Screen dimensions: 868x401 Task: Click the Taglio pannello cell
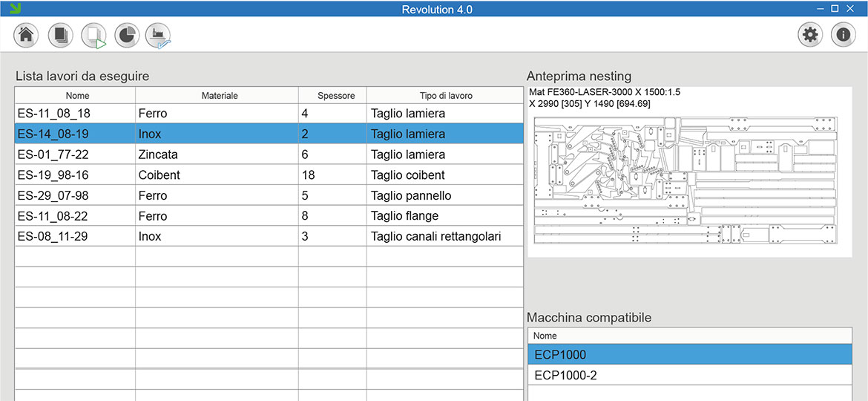pos(445,195)
